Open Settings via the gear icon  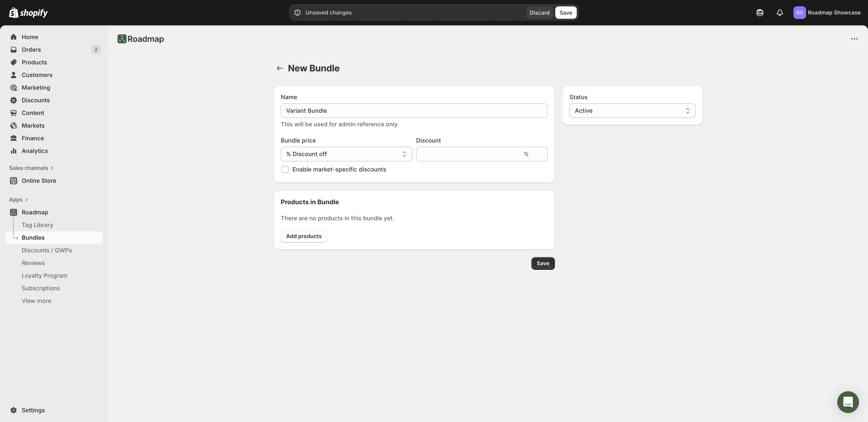click(14, 410)
